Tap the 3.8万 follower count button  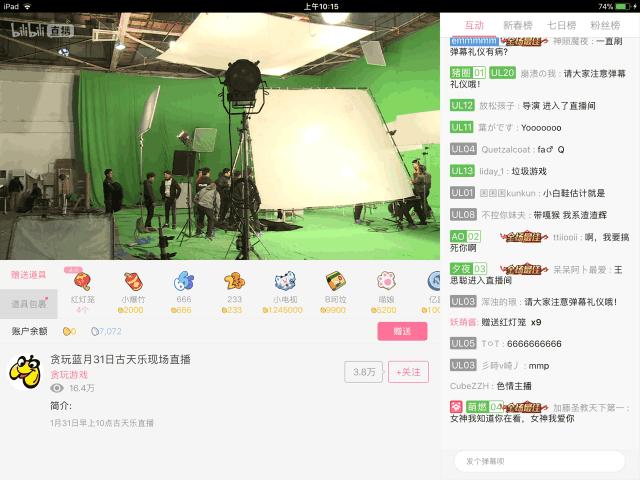(364, 372)
